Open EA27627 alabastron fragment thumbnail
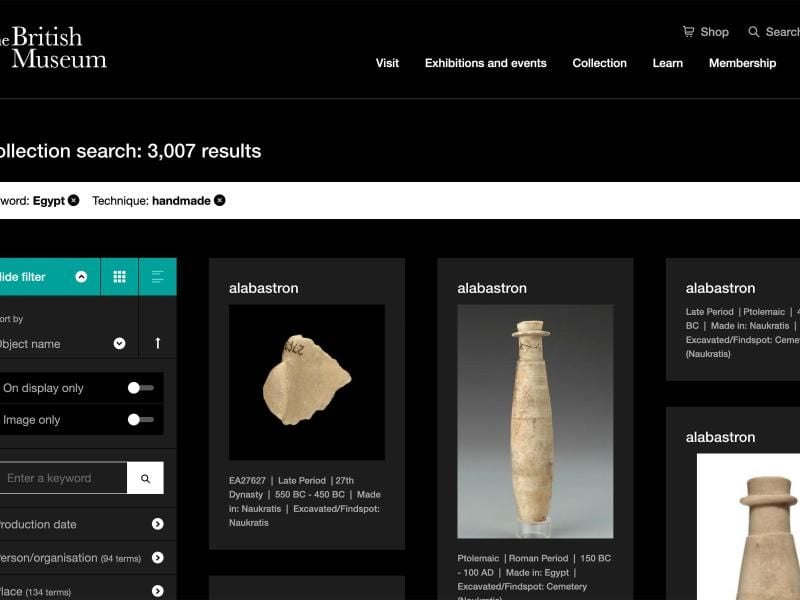Viewport: 800px width, 600px height. pyautogui.click(x=307, y=382)
